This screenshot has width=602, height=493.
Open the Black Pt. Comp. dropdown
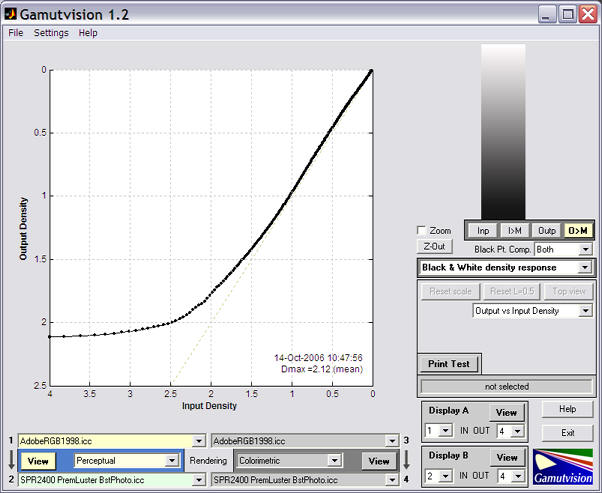click(564, 250)
